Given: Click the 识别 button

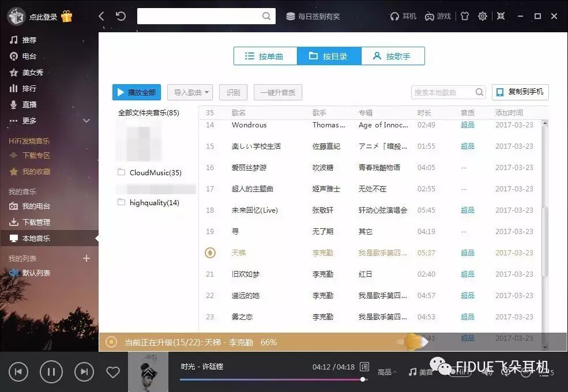Looking at the screenshot, I should (x=234, y=92).
